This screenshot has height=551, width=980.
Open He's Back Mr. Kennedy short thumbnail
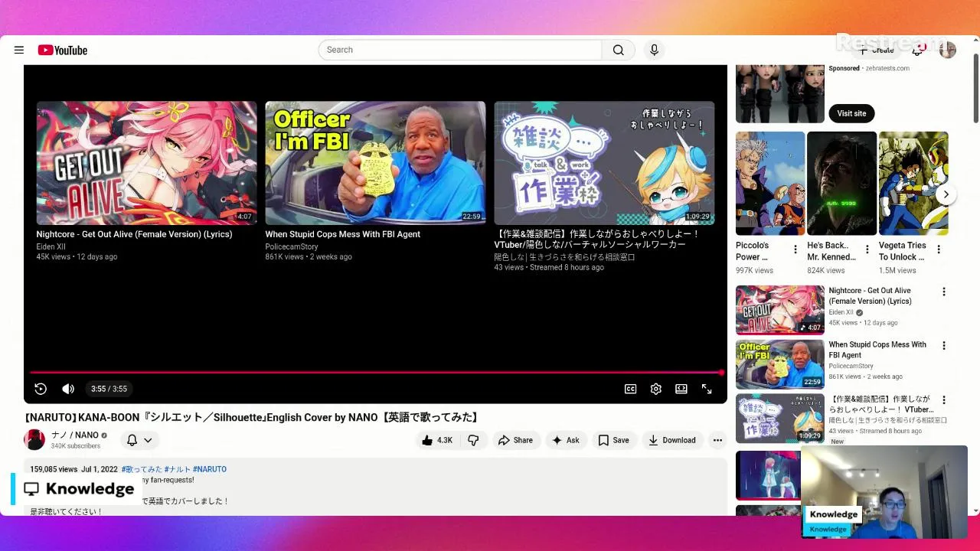coord(841,184)
